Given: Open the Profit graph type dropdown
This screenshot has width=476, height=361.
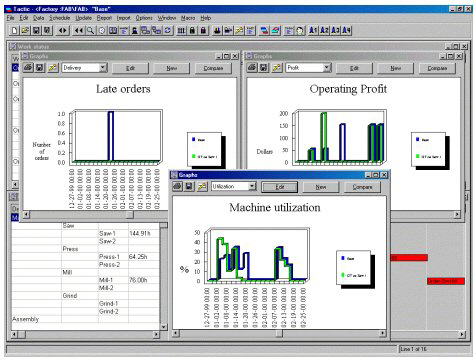Looking at the screenshot, I should point(327,68).
